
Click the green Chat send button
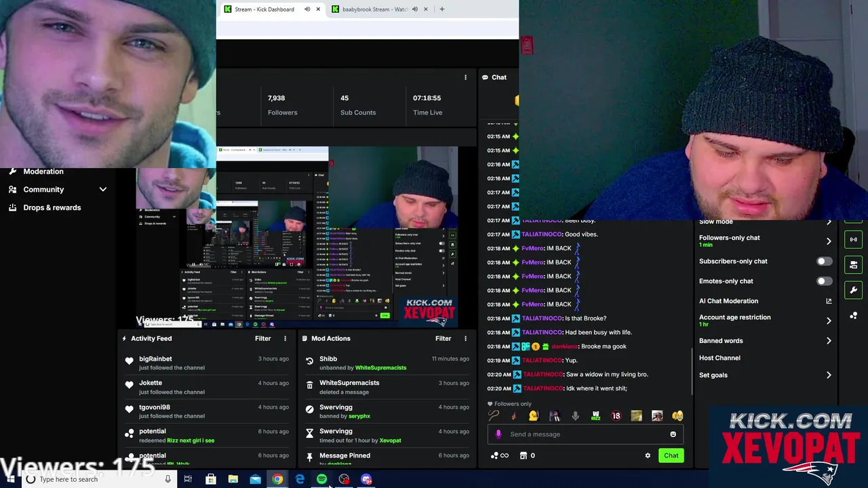[671, 455]
